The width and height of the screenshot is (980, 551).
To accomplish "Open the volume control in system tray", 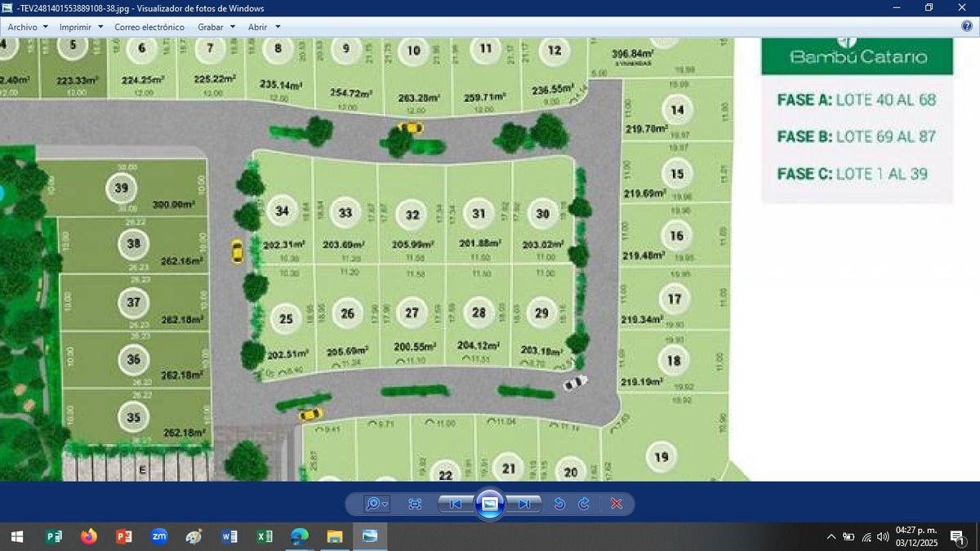I will tap(883, 536).
